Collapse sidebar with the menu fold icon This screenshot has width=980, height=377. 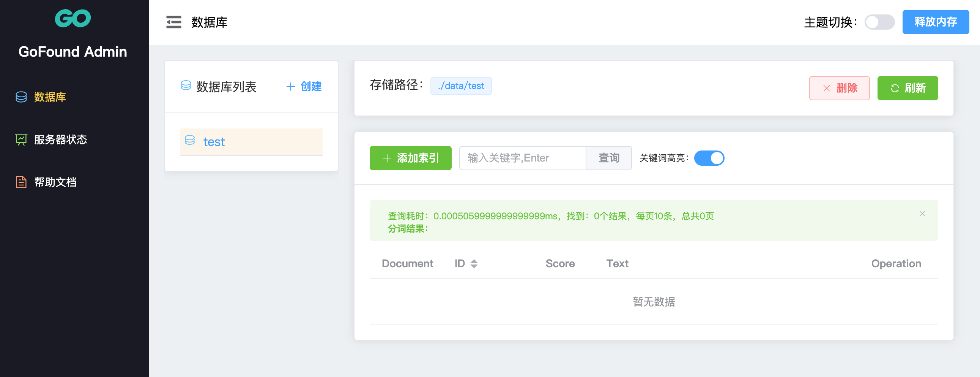(174, 22)
